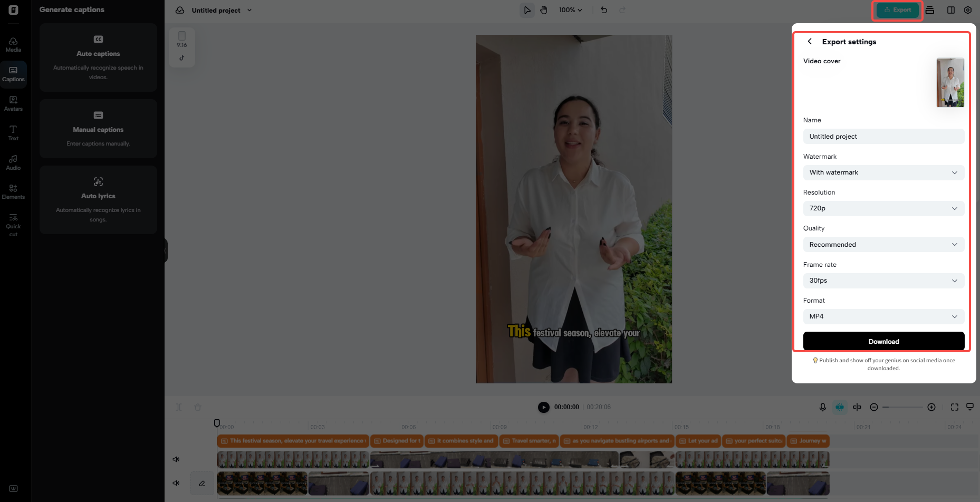The height and width of the screenshot is (502, 980).
Task: Click the Video cover thumbnail
Action: (x=950, y=83)
